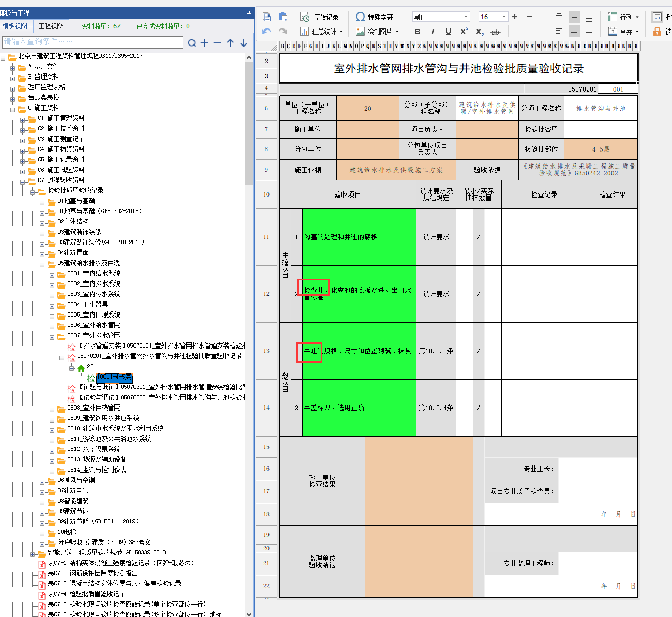The width and height of the screenshot is (672, 617).
Task: Click the 专业工长 signature field
Action: point(598,469)
